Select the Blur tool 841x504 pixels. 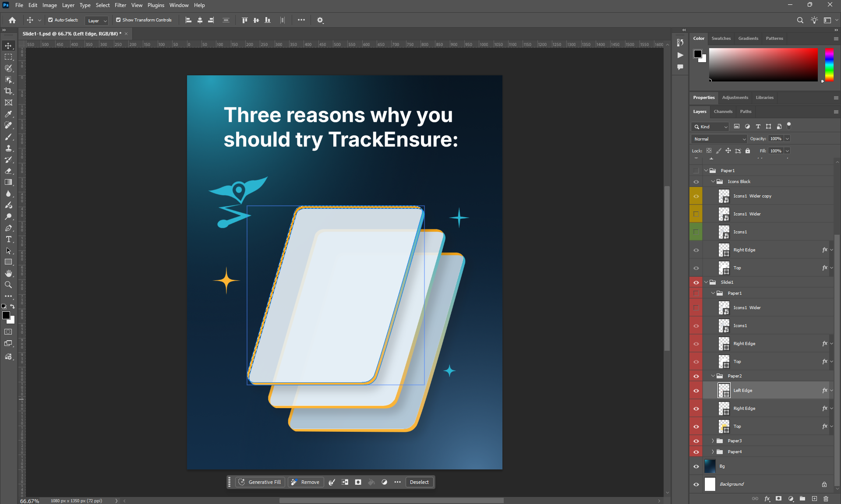pos(8,194)
